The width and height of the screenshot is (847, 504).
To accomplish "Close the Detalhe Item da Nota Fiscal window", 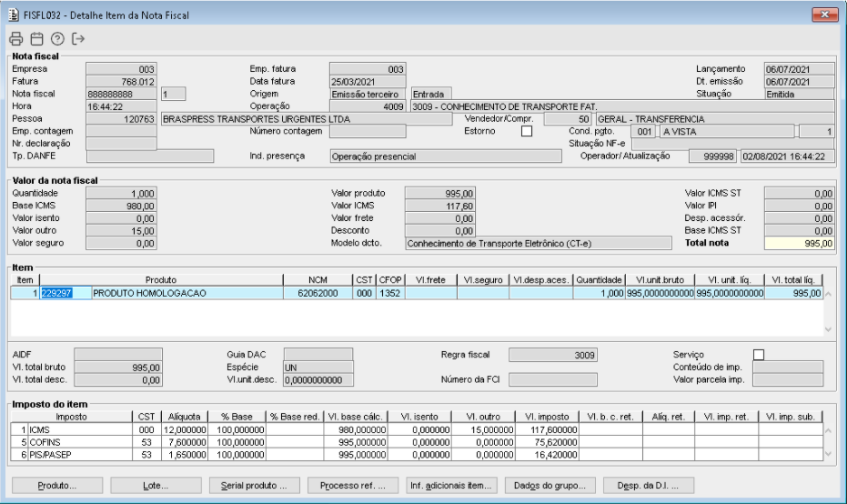I will click(824, 15).
